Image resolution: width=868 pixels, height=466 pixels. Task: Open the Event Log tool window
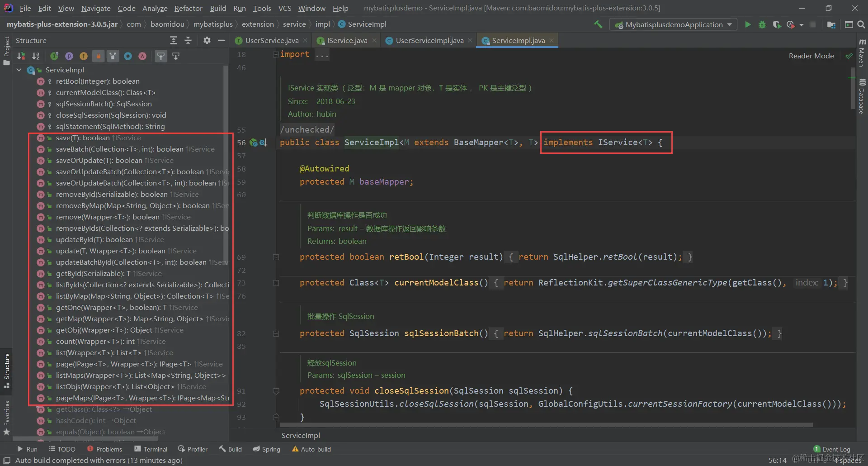point(832,449)
